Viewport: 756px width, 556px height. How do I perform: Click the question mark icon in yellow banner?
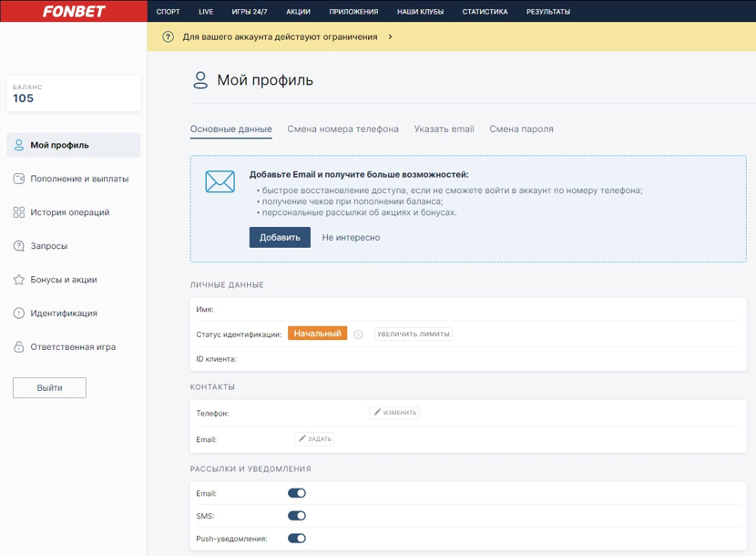point(168,37)
